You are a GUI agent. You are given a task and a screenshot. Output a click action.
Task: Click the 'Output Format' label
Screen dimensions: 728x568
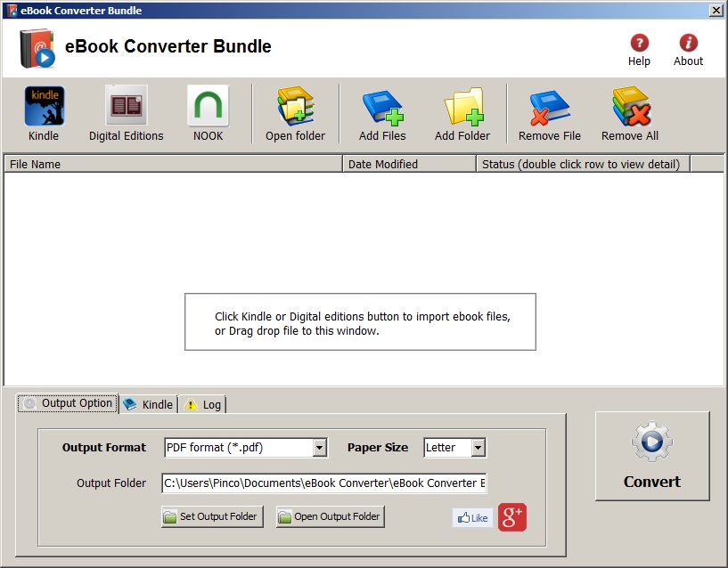[104, 447]
